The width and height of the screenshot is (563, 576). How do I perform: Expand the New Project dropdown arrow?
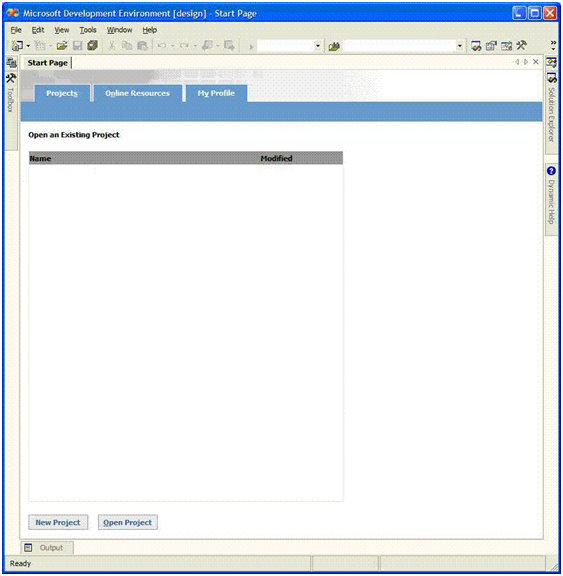coord(28,46)
